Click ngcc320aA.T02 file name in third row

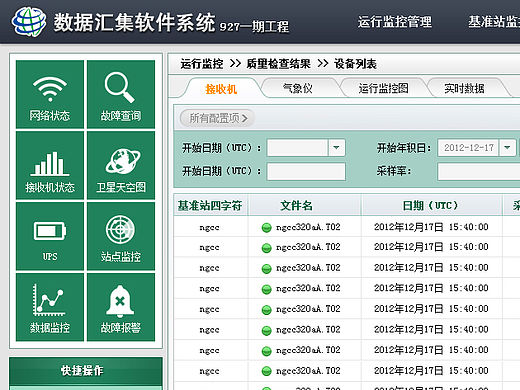tap(308, 268)
